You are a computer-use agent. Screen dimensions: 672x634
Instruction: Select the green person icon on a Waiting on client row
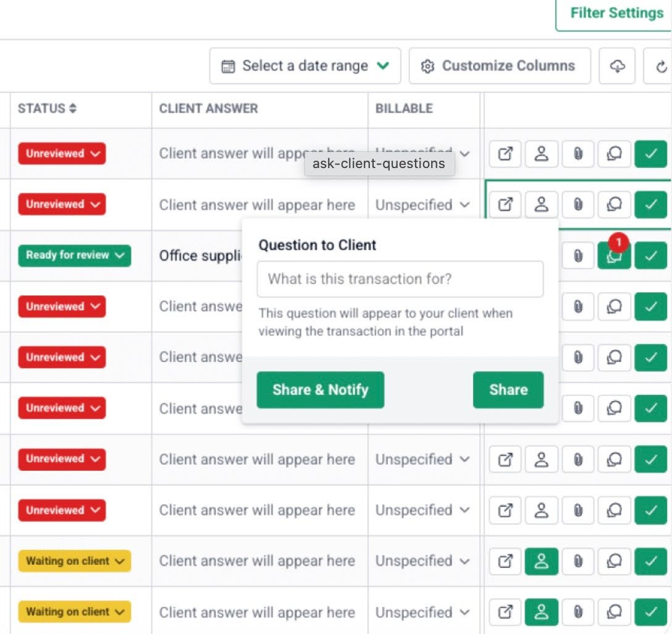coord(541,561)
